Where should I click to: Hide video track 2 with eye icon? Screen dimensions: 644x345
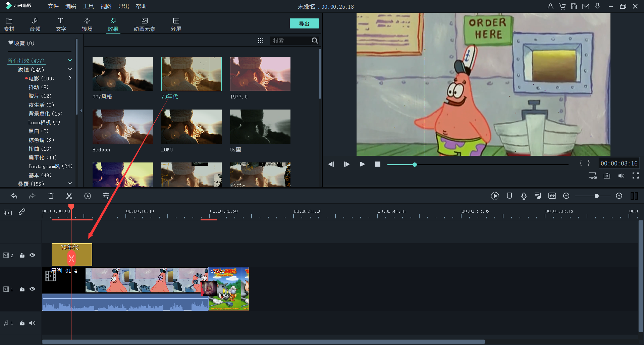(x=32, y=255)
